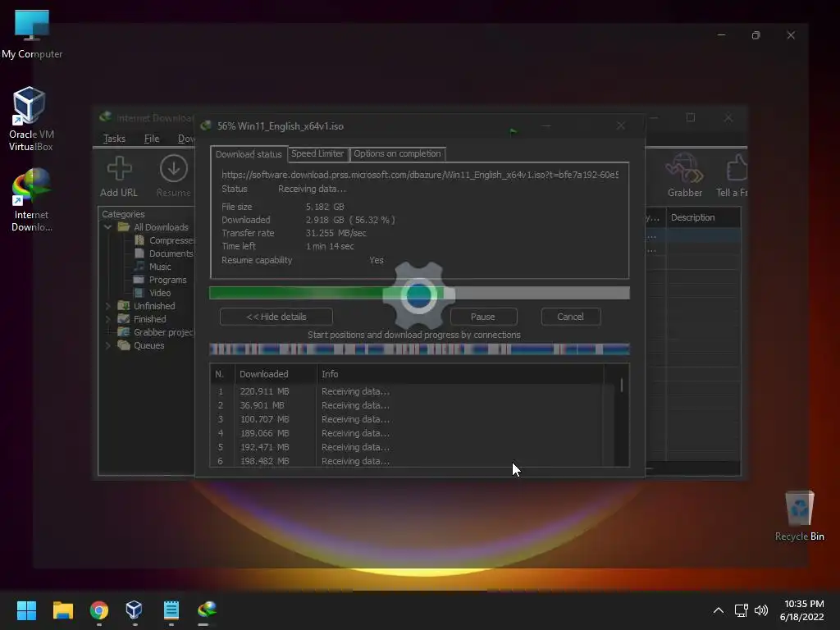The image size is (840, 630).
Task: Click the download URL text
Action: [420, 175]
